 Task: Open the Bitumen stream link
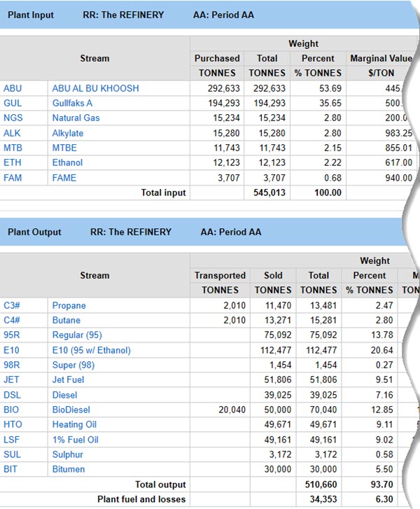click(x=69, y=469)
